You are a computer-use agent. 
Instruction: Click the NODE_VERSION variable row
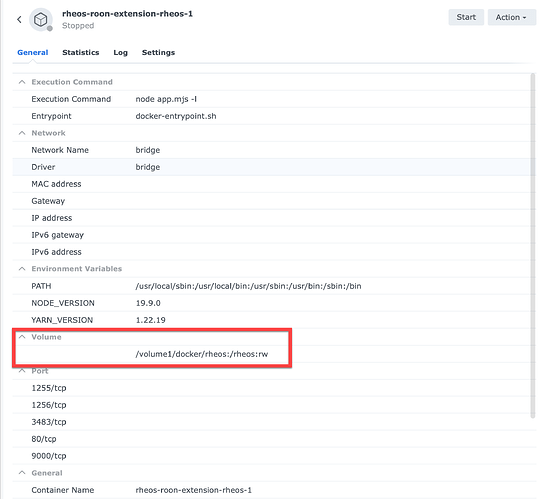click(271, 303)
